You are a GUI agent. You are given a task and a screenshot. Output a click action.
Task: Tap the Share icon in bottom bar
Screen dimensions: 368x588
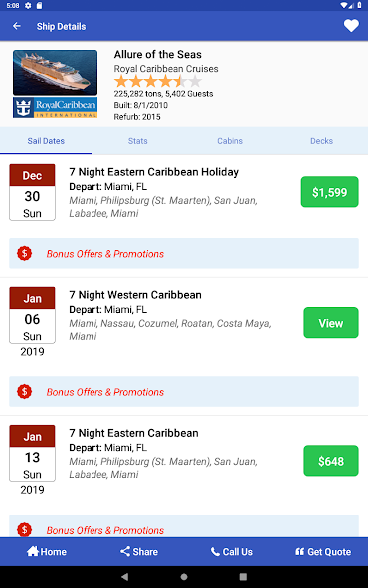(125, 551)
